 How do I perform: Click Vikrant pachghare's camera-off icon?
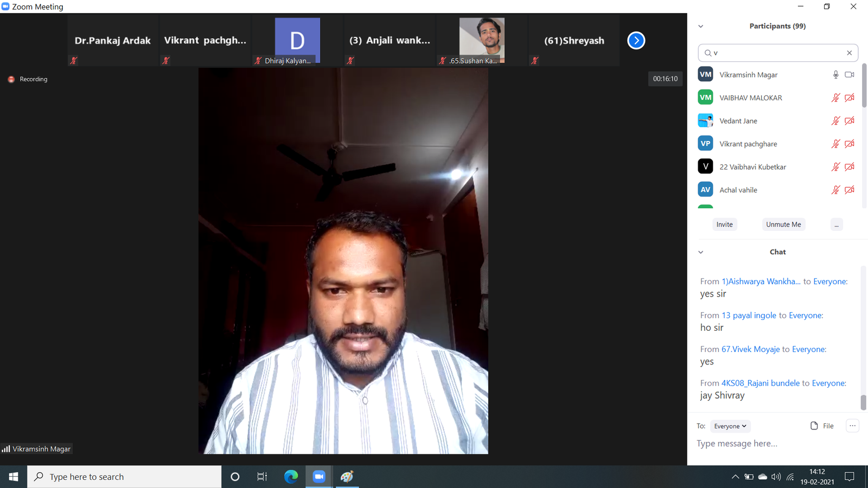850,144
